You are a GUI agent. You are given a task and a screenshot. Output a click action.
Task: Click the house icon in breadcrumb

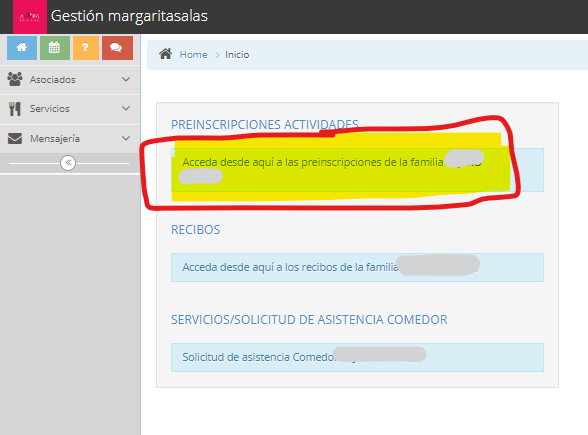pyautogui.click(x=165, y=54)
